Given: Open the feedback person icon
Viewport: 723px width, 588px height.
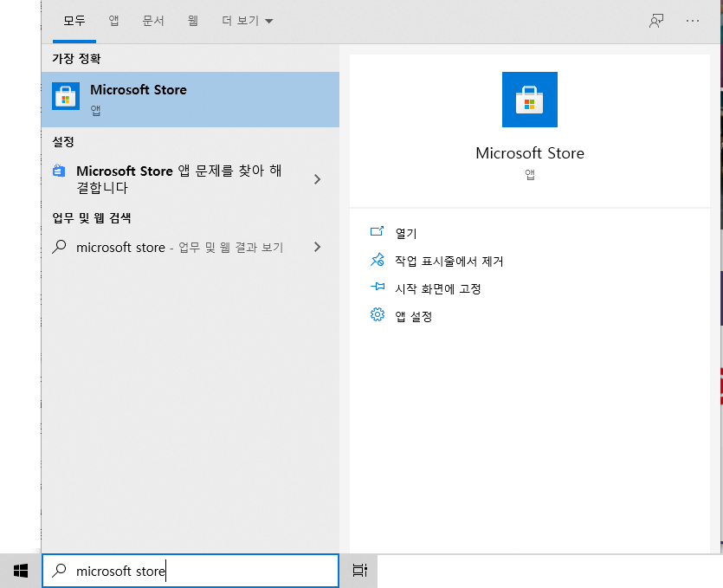Looking at the screenshot, I should click(656, 21).
